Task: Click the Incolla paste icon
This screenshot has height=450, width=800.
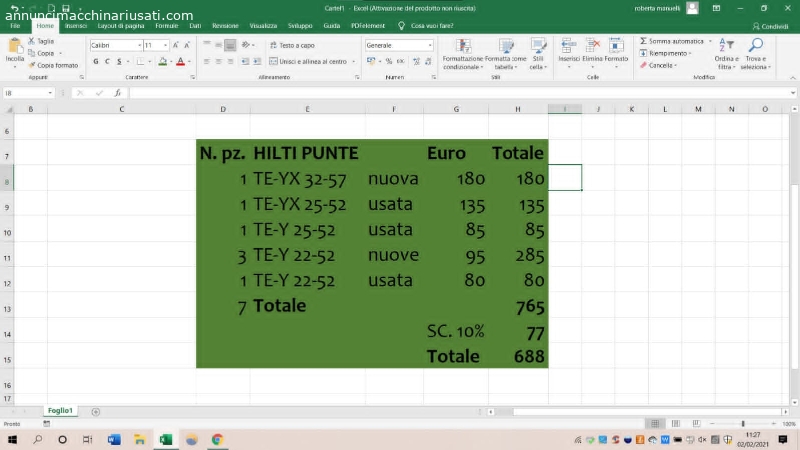Action: pyautogui.click(x=15, y=47)
